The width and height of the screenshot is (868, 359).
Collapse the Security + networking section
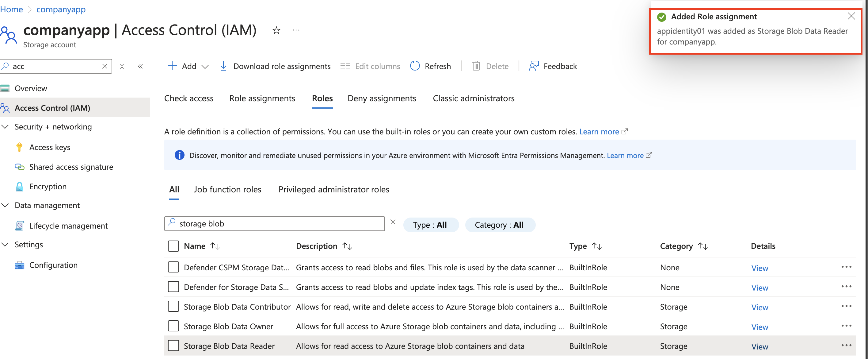point(5,127)
